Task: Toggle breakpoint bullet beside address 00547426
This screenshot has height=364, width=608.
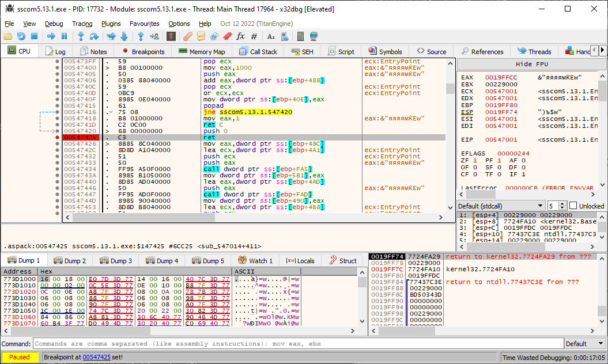Action: 57,144
